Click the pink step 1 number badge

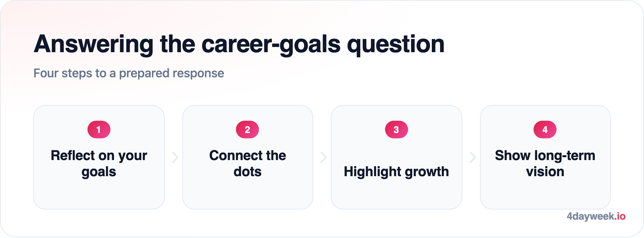(x=99, y=129)
